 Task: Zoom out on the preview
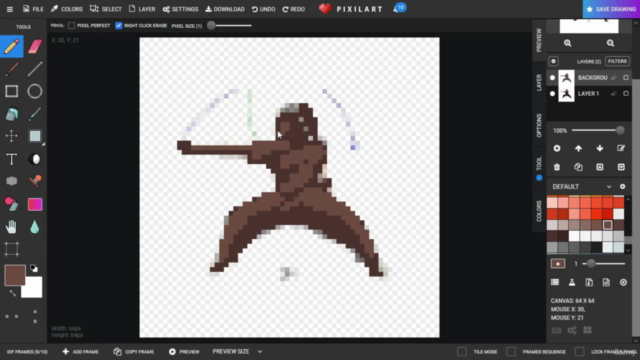610,43
